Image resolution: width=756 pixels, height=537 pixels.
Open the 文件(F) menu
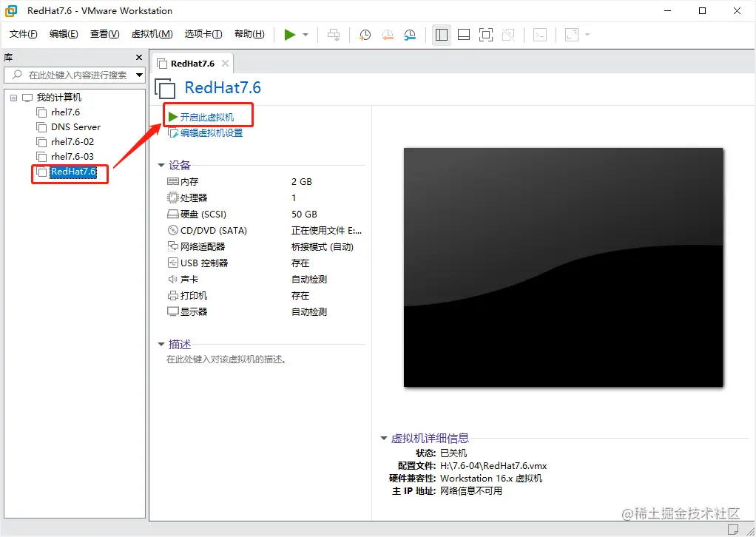[23, 34]
